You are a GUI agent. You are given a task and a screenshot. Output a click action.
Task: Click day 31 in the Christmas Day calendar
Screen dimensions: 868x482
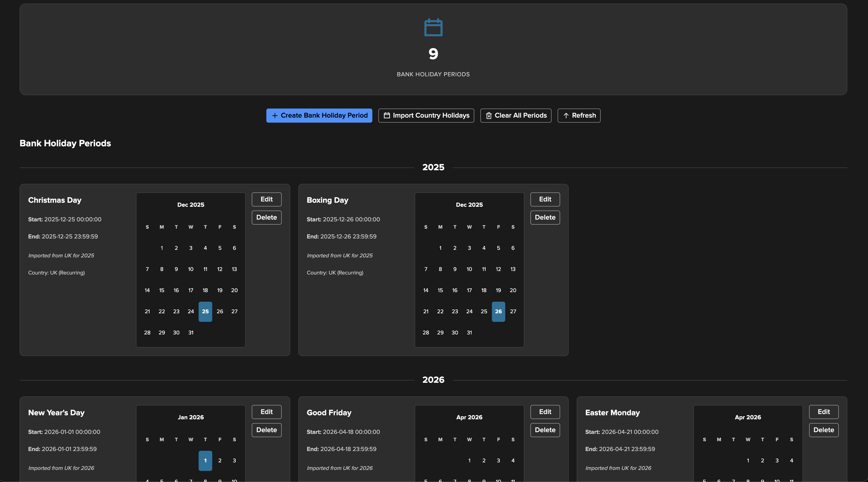pos(191,333)
